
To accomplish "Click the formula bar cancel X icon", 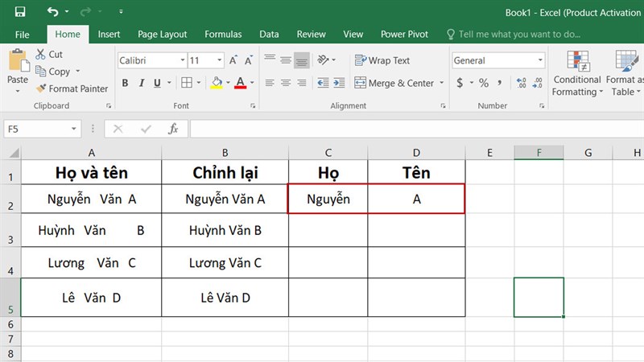I will click(x=118, y=130).
